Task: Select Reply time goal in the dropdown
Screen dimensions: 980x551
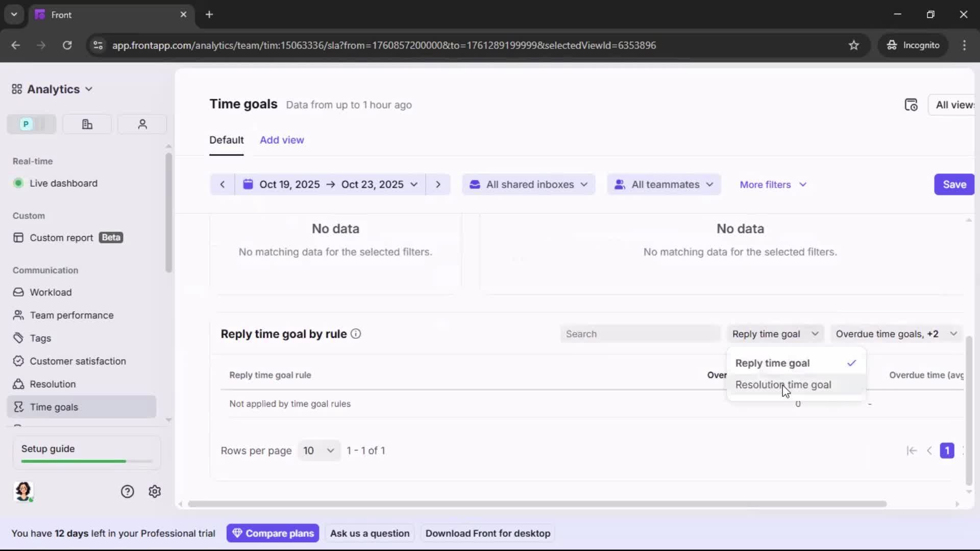Action: tap(772, 363)
